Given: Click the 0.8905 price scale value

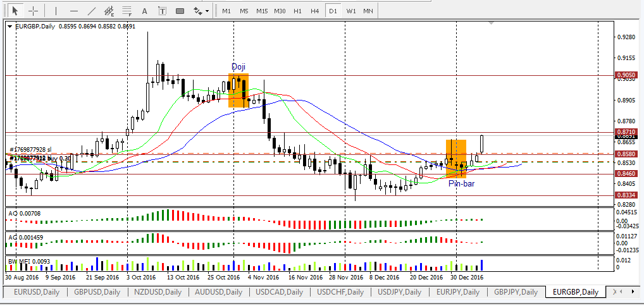Looking at the screenshot, I should (x=626, y=101).
